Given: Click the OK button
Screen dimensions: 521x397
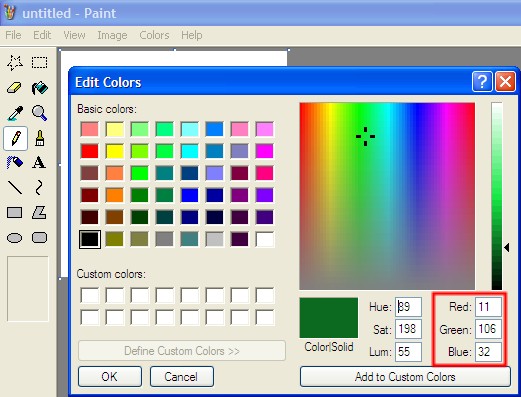Looking at the screenshot, I should [110, 377].
